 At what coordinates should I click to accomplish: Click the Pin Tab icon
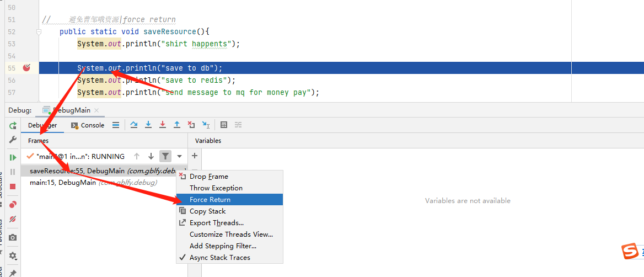point(13,273)
